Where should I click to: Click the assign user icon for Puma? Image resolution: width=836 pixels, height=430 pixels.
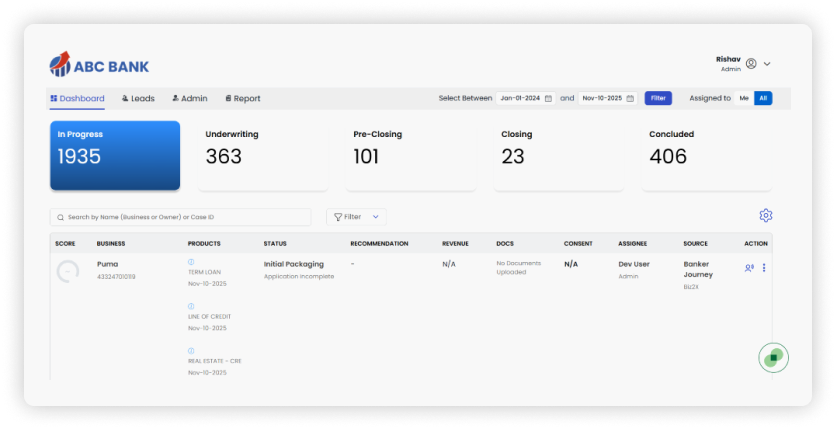pos(749,268)
